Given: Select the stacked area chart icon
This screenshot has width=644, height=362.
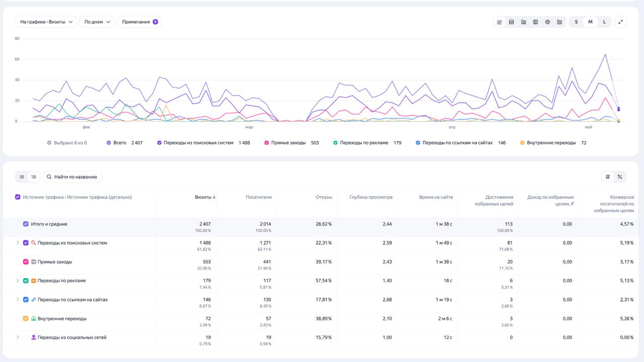Looking at the screenshot, I should tap(512, 22).
